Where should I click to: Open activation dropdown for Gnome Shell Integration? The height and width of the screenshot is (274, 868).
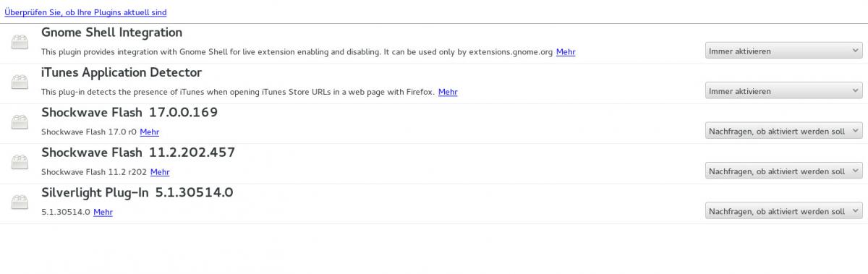(x=783, y=51)
